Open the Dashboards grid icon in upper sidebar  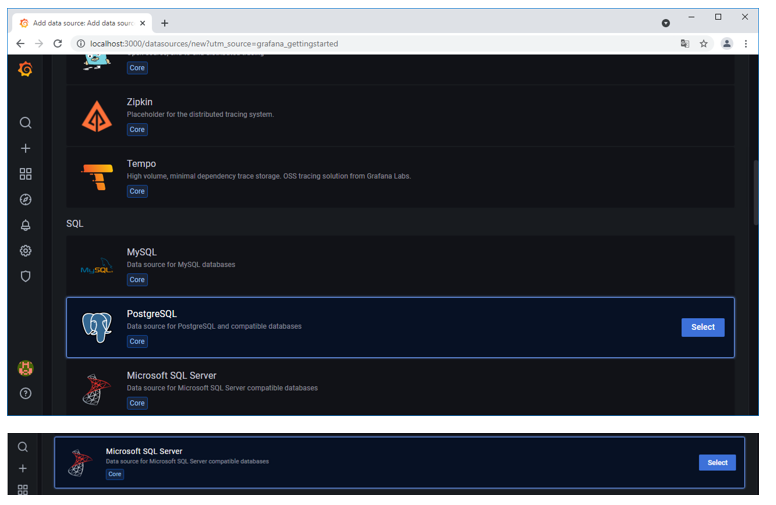click(25, 174)
